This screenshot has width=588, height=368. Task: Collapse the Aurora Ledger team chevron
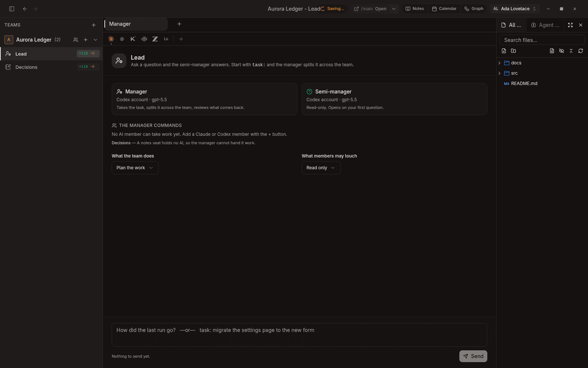point(96,40)
